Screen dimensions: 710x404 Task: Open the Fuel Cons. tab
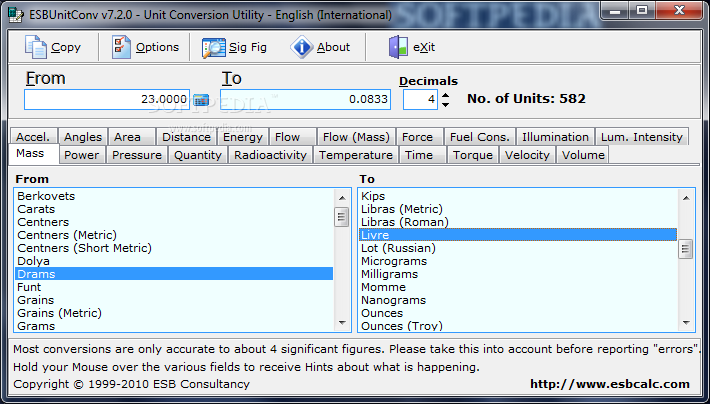(480, 137)
